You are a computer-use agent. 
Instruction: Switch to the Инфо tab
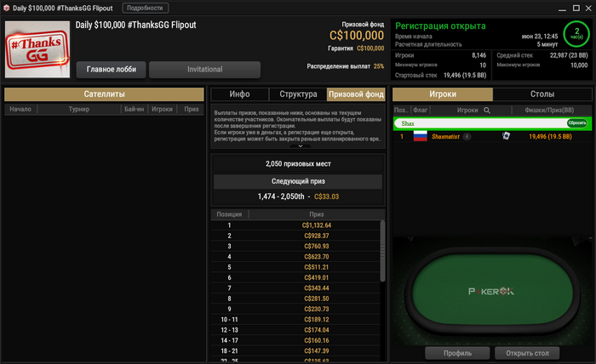239,94
